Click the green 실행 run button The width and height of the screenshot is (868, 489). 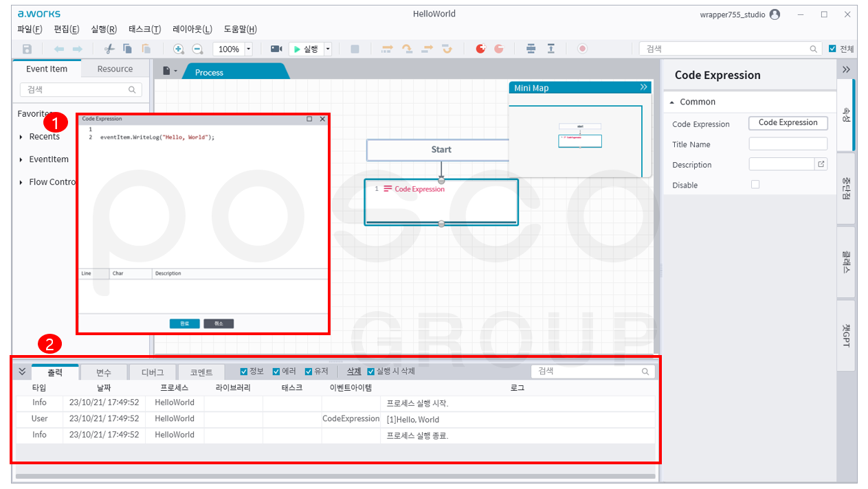[305, 49]
